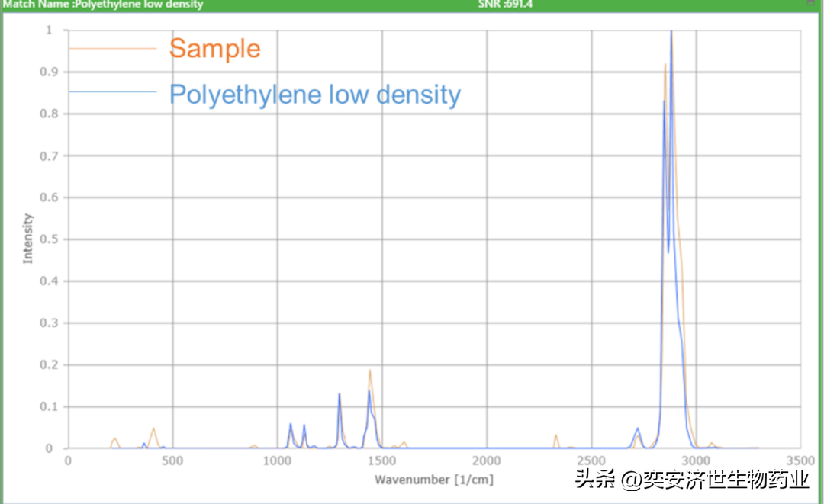Click the orange Sample legend line
Screen dimensions: 824x504
(x=112, y=49)
